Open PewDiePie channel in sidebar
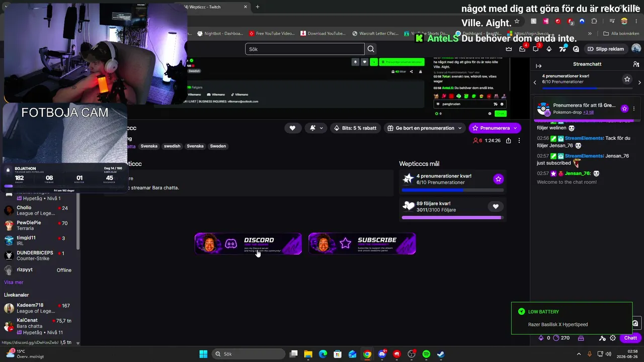644x362 pixels. tap(38, 226)
